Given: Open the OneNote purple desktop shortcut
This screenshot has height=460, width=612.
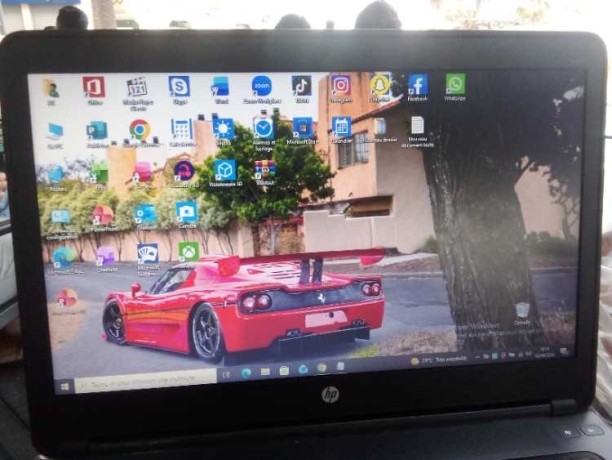Looking at the screenshot, I should click(105, 259).
